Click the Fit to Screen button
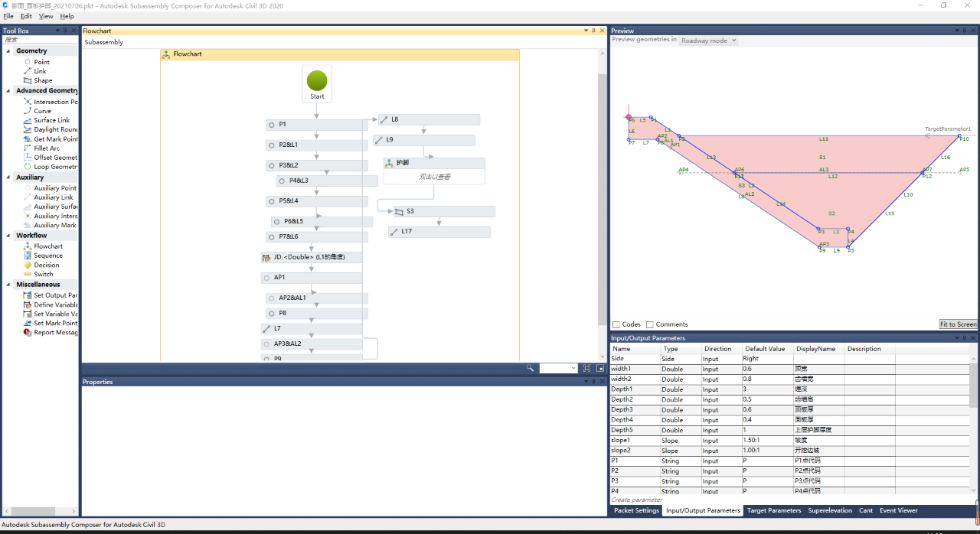Screen dimensions: 980x534 click(x=958, y=324)
